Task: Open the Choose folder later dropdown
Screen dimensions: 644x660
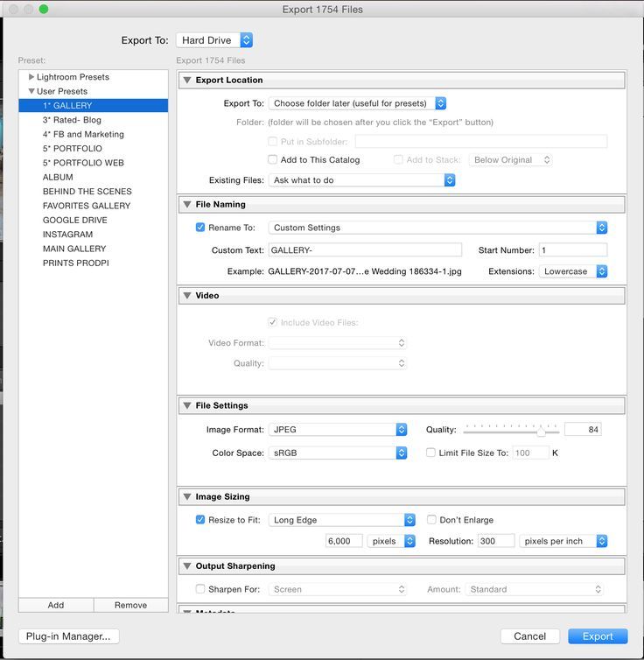Action: point(358,103)
